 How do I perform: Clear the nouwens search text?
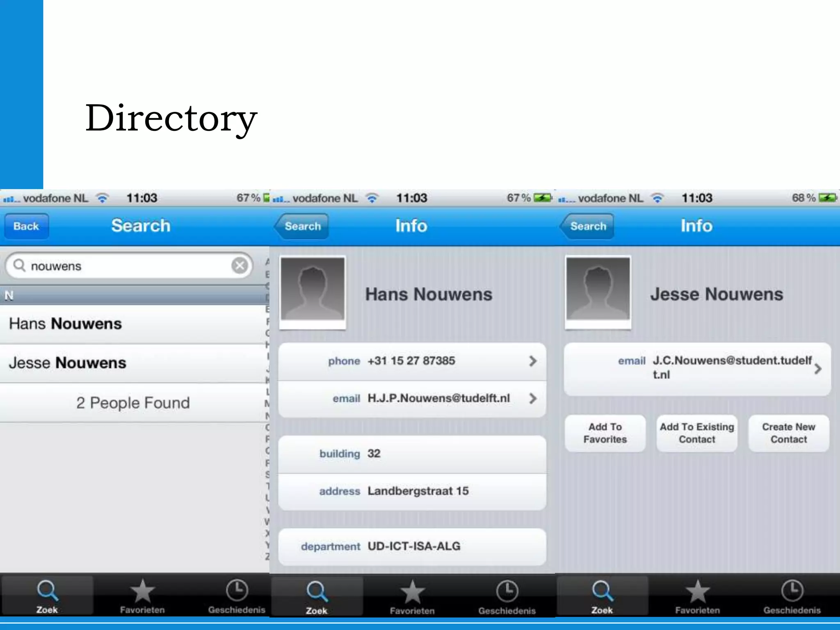click(x=240, y=265)
